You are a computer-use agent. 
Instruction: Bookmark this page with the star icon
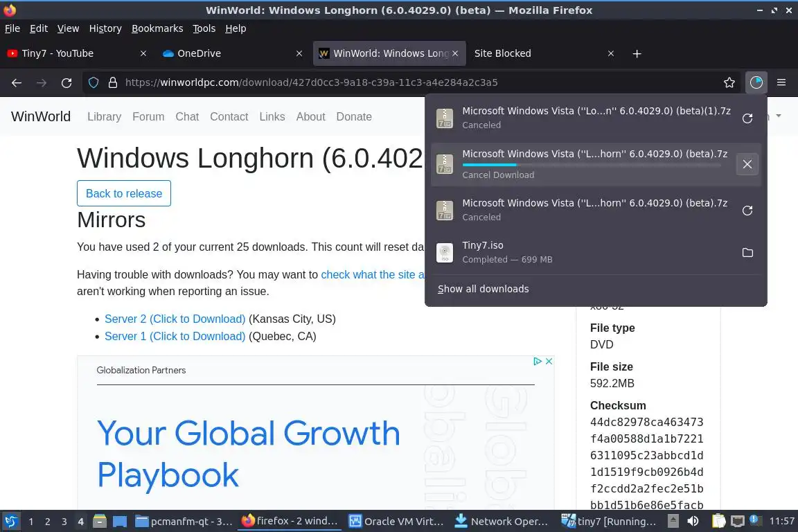point(729,82)
